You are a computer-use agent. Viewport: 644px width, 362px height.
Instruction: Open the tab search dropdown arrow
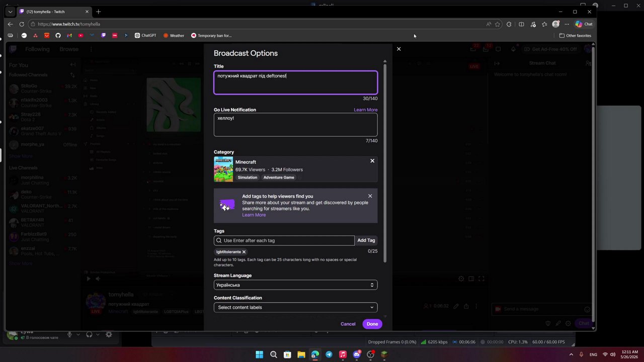[x=10, y=12]
